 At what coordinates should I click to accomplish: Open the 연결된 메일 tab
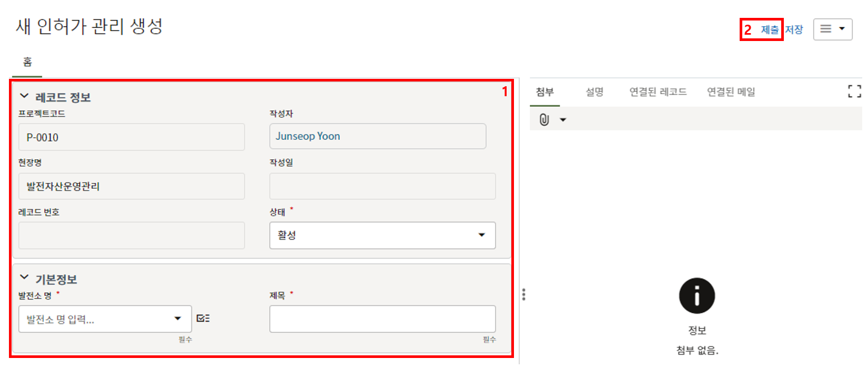click(x=731, y=92)
